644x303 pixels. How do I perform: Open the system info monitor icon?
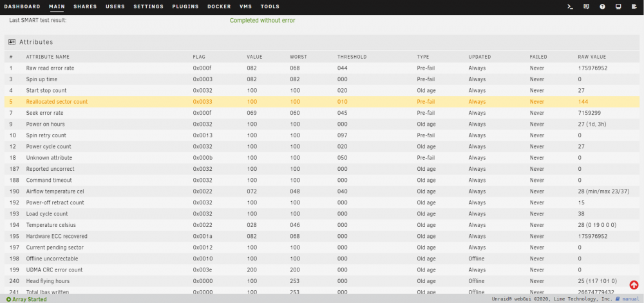click(x=618, y=6)
